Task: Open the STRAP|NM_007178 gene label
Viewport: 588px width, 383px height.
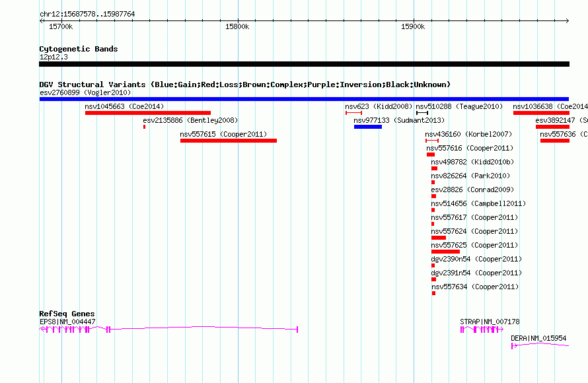Action: 490,322
